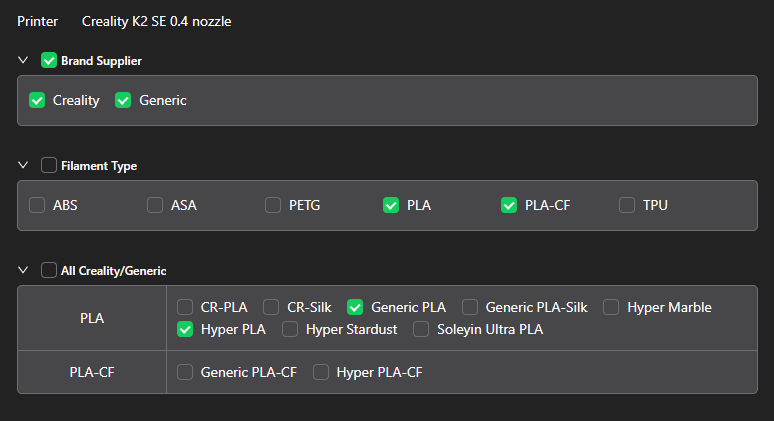Enable the ABS filament type
This screenshot has height=421, width=774.
click(x=37, y=205)
